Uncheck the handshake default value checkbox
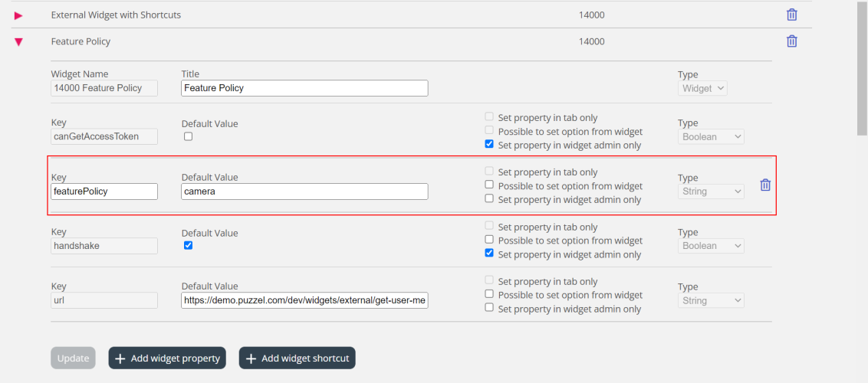Image resolution: width=868 pixels, height=383 pixels. point(188,246)
